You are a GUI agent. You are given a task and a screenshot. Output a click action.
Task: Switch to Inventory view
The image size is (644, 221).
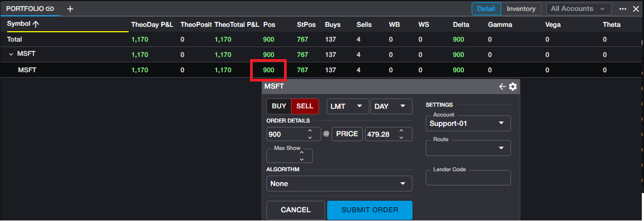point(521,9)
